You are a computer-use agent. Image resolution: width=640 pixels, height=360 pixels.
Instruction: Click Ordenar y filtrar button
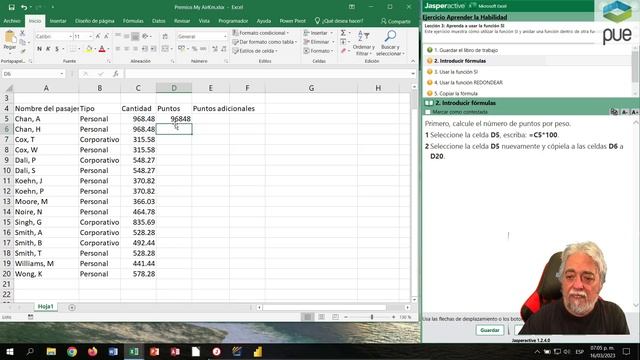(x=363, y=43)
